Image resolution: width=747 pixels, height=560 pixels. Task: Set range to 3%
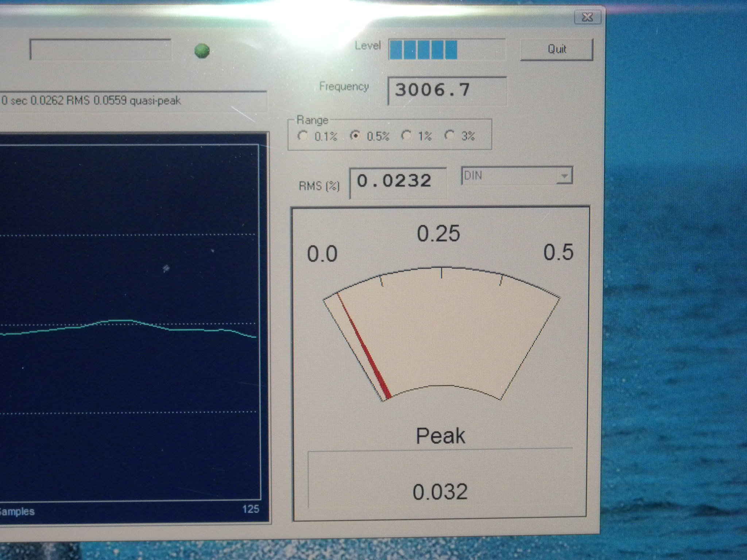pos(450,135)
